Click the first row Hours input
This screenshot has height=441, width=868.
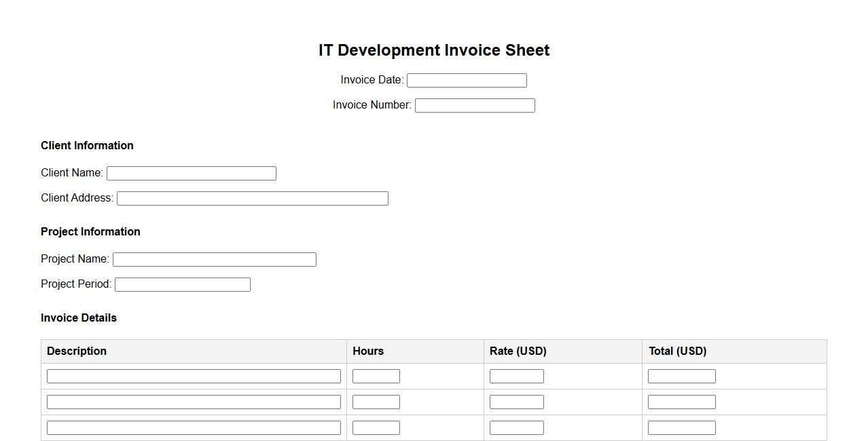coord(376,376)
